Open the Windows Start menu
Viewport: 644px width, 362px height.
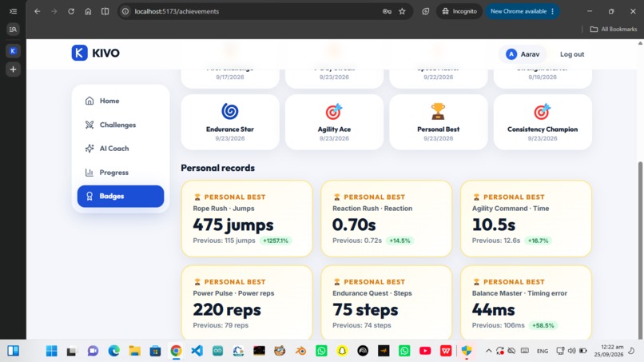click(52, 351)
